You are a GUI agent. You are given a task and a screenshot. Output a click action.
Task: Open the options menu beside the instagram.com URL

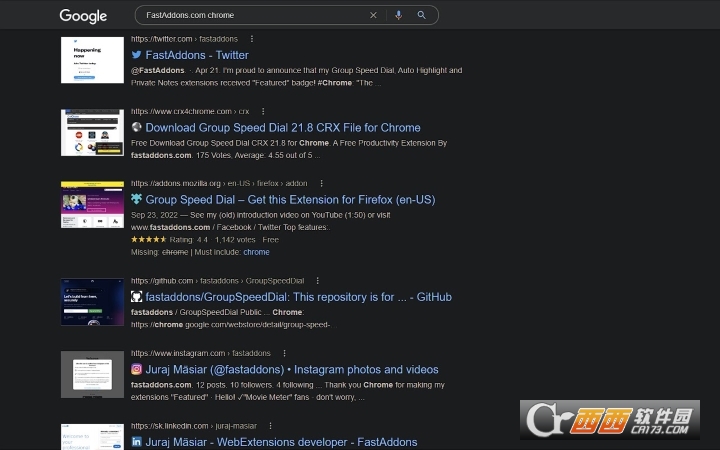tap(285, 354)
